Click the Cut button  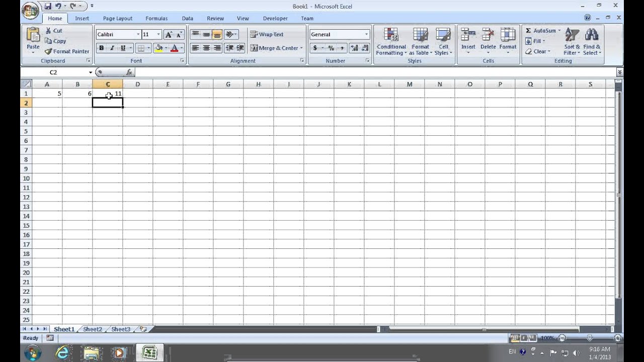[x=53, y=31]
